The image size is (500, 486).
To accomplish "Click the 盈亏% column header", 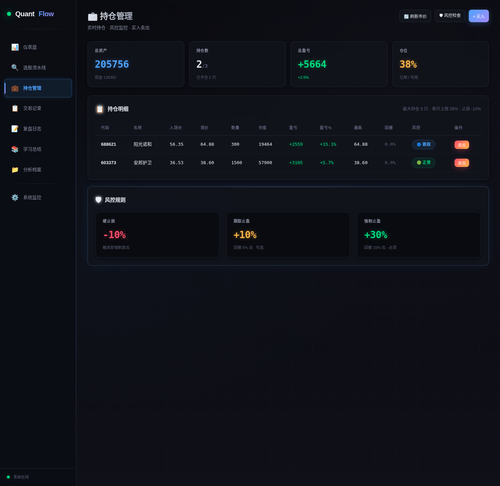I will click(x=325, y=128).
